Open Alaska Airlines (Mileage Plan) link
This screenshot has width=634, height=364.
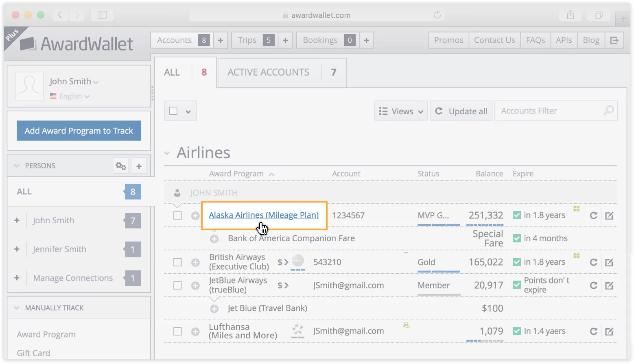coord(264,215)
